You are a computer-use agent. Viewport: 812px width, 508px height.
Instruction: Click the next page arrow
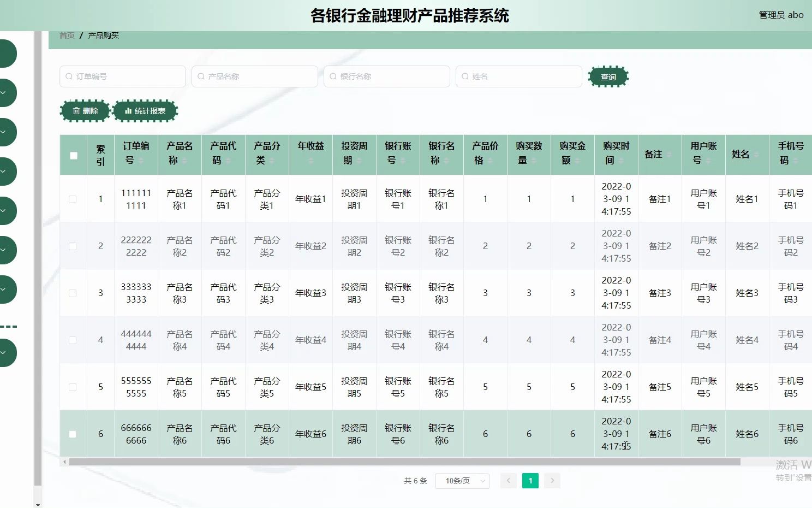click(x=552, y=481)
